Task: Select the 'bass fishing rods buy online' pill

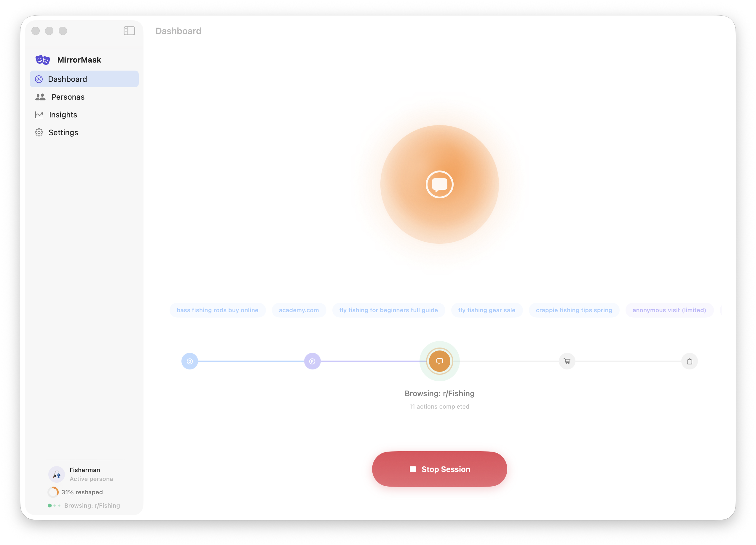Action: [217, 310]
